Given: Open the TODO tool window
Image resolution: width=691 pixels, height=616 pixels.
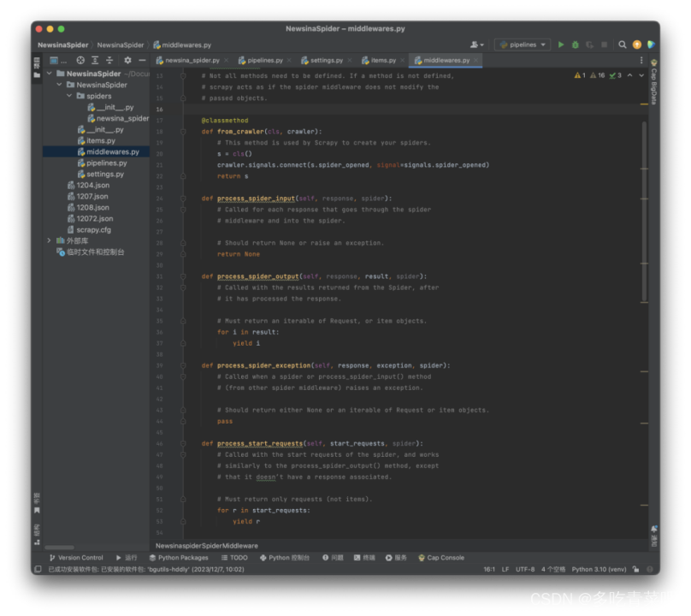Looking at the screenshot, I should click(234, 558).
